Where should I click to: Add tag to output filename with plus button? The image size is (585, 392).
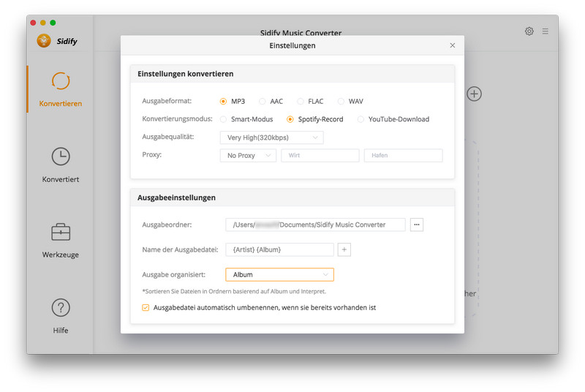(344, 249)
